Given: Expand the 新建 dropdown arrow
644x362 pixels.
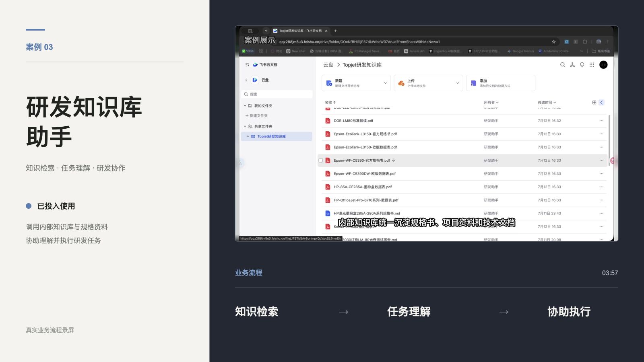Looking at the screenshot, I should coord(385,83).
